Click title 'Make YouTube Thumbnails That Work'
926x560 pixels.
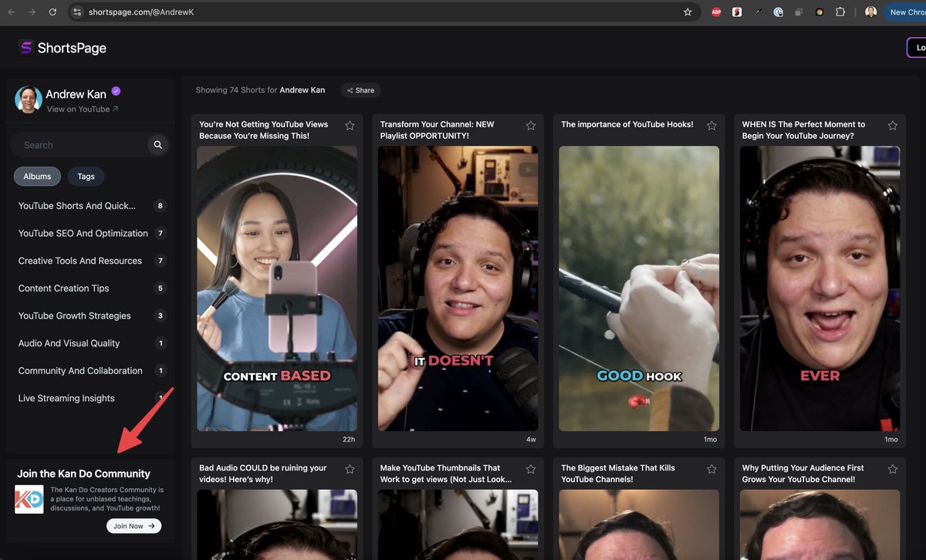(446, 474)
